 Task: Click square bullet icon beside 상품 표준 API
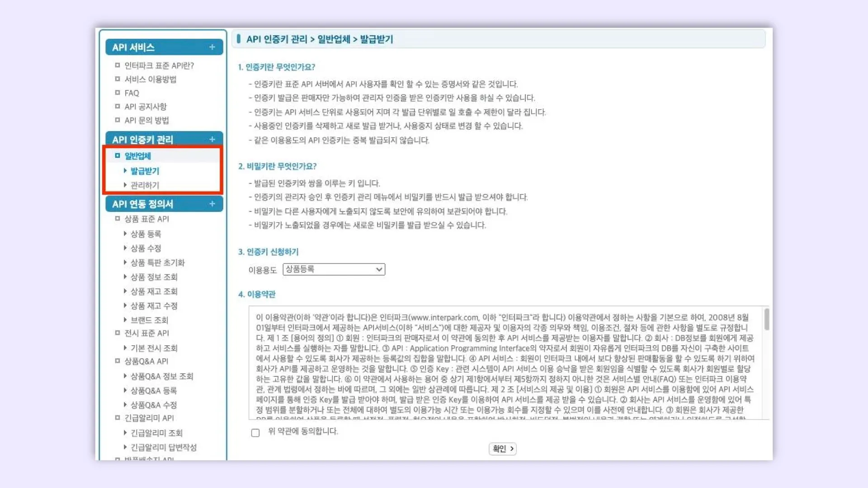(x=118, y=219)
